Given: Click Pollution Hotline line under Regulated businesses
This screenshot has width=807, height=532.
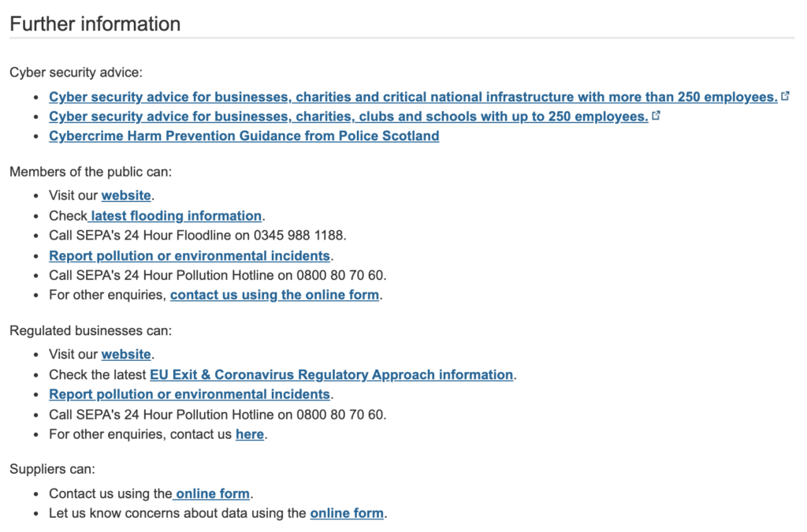Looking at the screenshot, I should [218, 415].
